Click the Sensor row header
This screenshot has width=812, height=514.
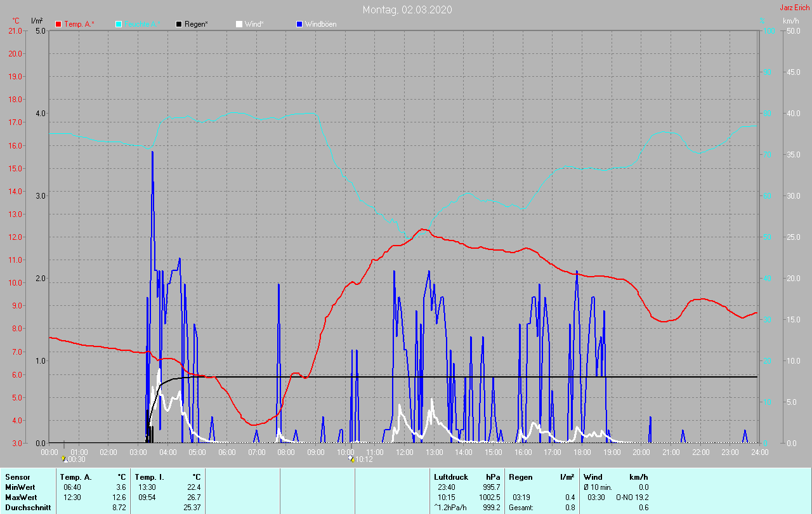click(17, 477)
